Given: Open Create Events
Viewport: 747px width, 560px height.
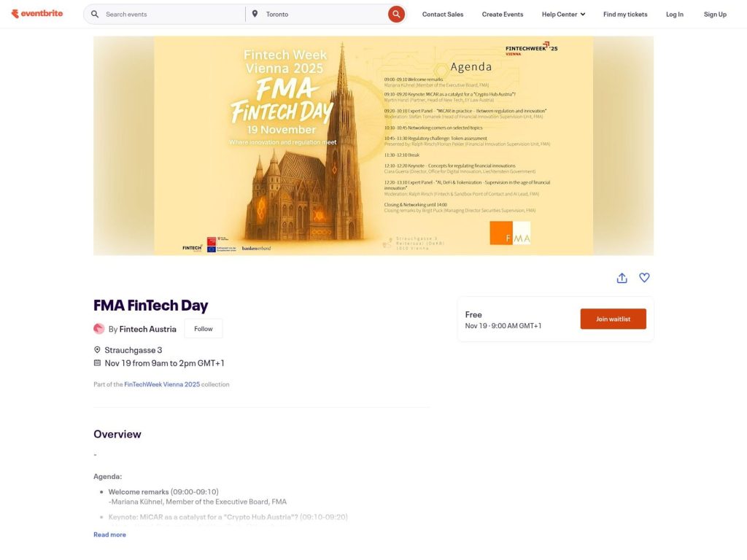Looking at the screenshot, I should click(x=502, y=13).
